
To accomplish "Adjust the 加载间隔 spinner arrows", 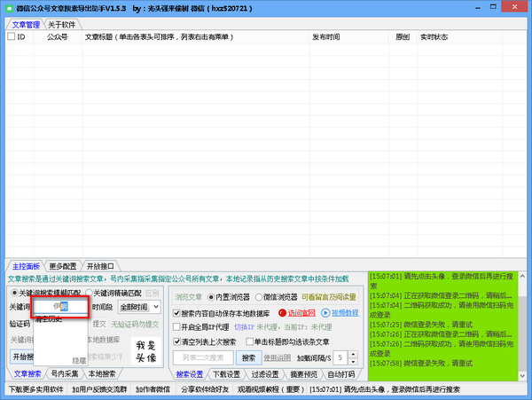I will click(356, 357).
